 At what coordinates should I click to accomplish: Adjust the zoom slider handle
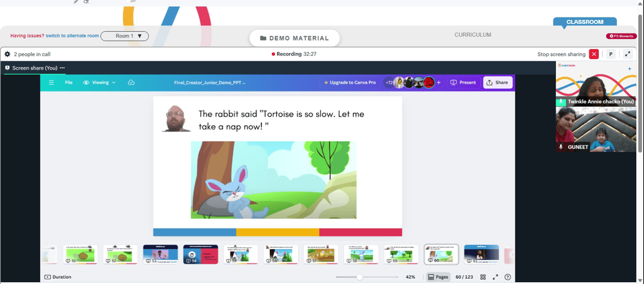point(360,277)
